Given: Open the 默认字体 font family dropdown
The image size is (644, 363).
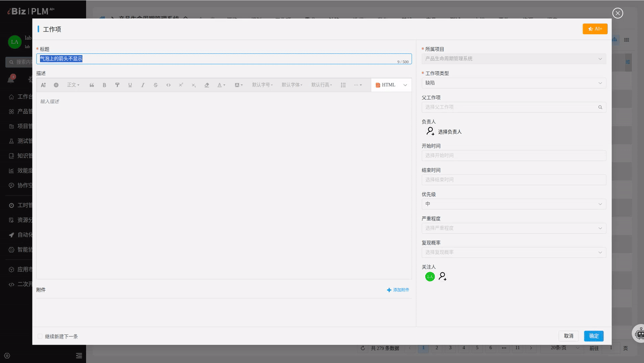Looking at the screenshot, I should coord(292,85).
